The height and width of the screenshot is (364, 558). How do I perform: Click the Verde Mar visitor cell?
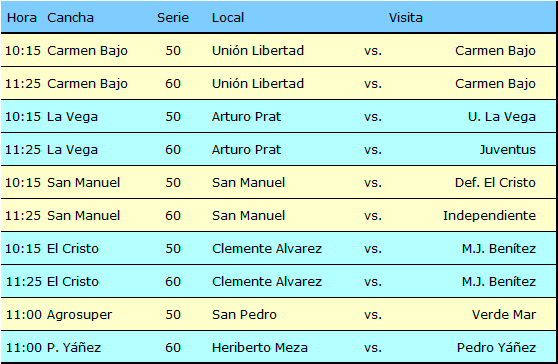tap(504, 315)
